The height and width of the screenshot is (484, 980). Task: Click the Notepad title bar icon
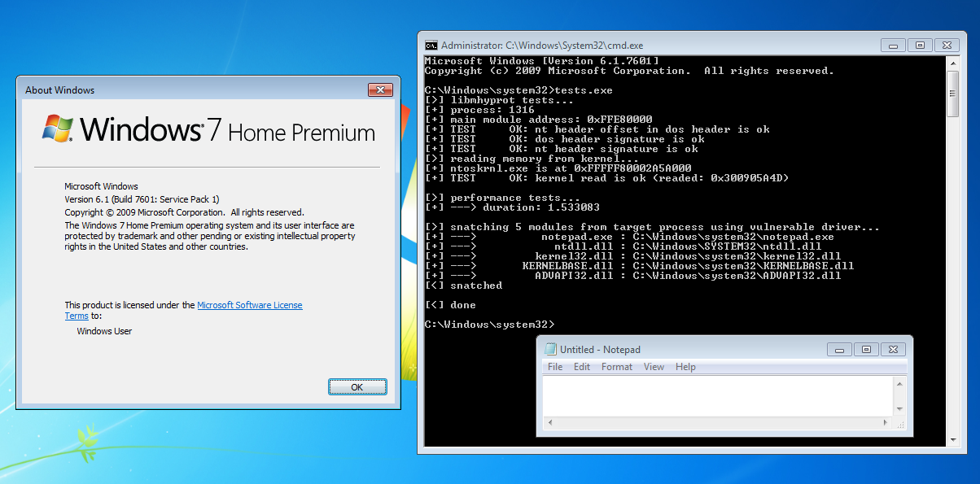click(551, 350)
